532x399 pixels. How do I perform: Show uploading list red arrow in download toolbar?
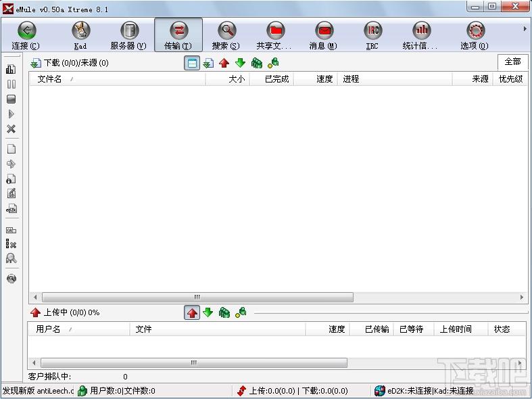224,63
